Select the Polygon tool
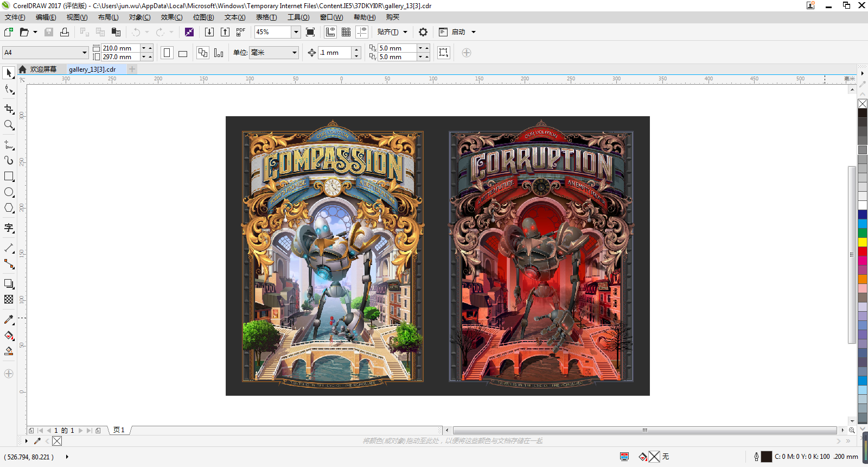Screen dimensions: 868x467 click(9, 208)
